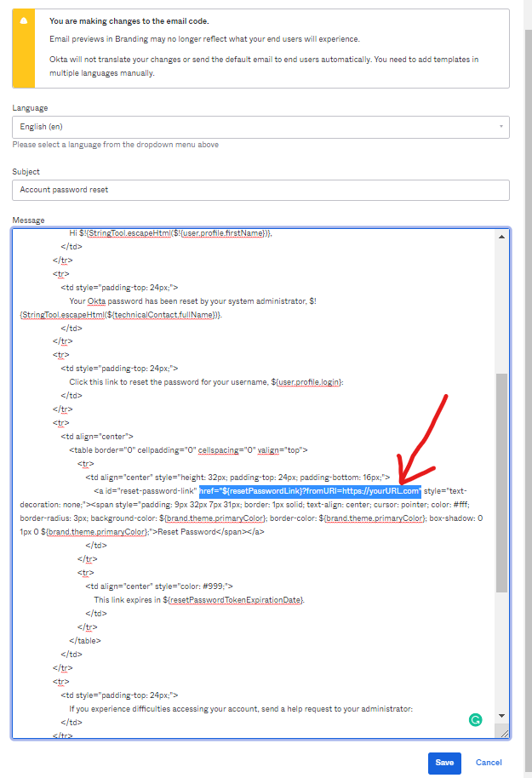Image resolution: width=532 pixels, height=778 pixels.
Task: Click the 'This link expires in' code line
Action: pyautogui.click(x=198, y=599)
